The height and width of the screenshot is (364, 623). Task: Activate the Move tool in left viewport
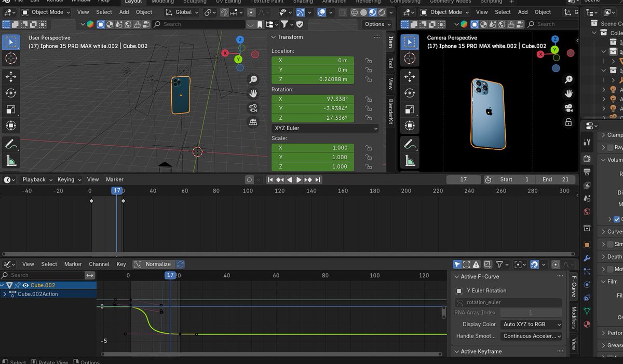[11, 77]
